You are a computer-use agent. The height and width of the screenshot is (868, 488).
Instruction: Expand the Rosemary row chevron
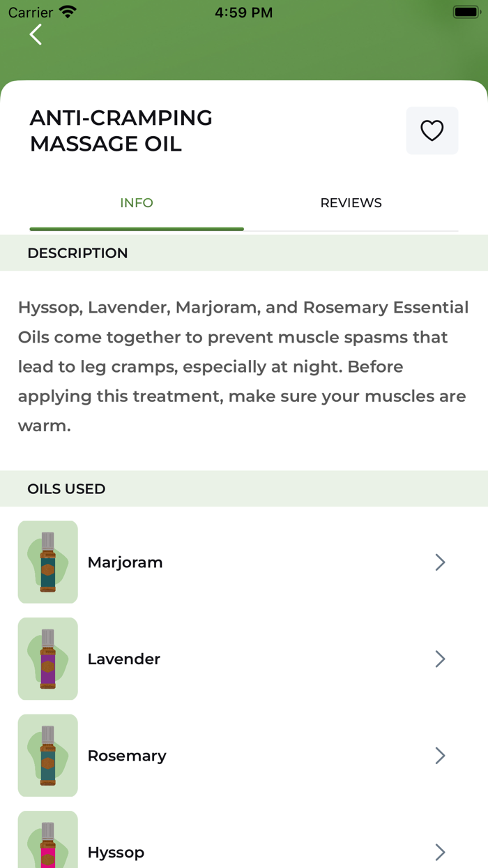point(440,755)
